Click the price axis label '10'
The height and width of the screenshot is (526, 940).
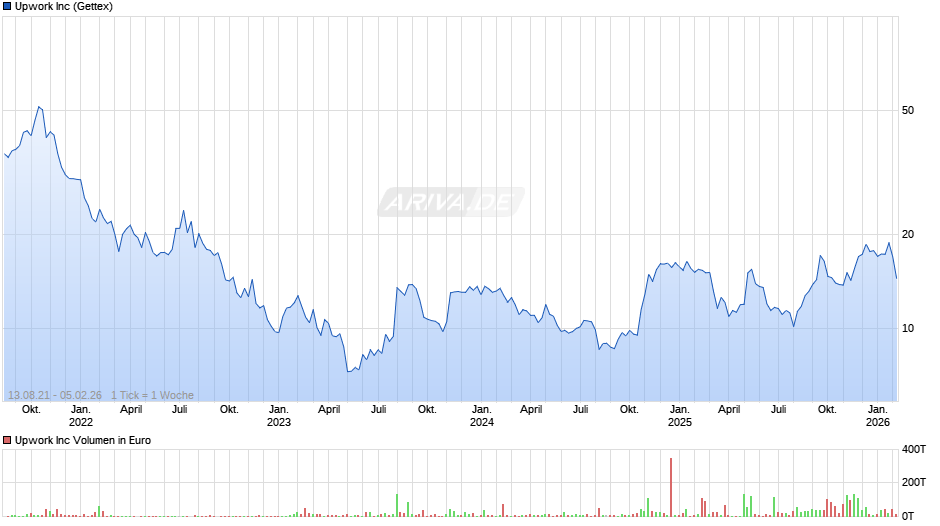pyautogui.click(x=908, y=329)
